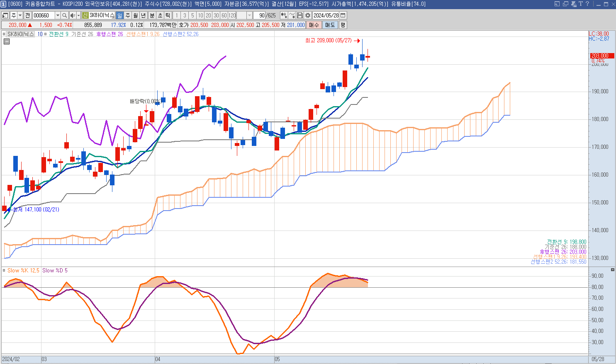The image size is (616, 364).
Task: Click the SK하이닉스 legend label in chart
Action: point(20,34)
